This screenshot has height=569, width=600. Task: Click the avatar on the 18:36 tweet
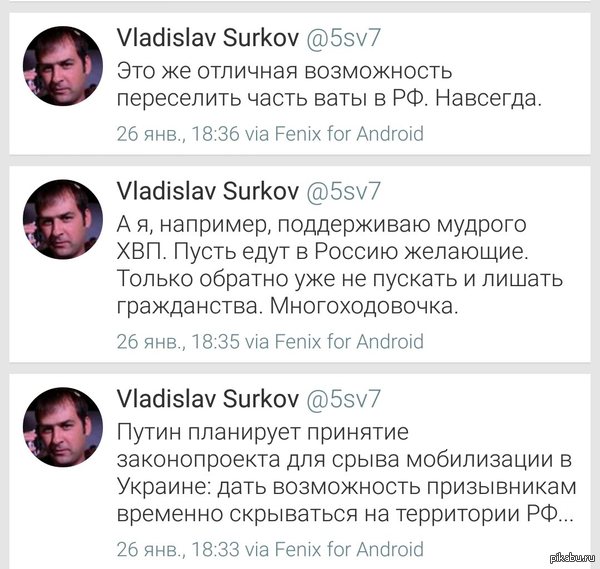tap(62, 66)
